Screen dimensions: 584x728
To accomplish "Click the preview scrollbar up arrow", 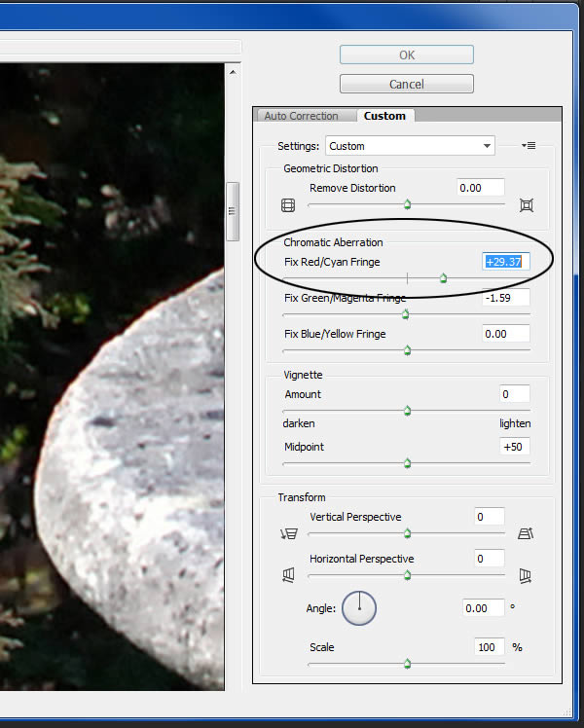I will point(233,72).
